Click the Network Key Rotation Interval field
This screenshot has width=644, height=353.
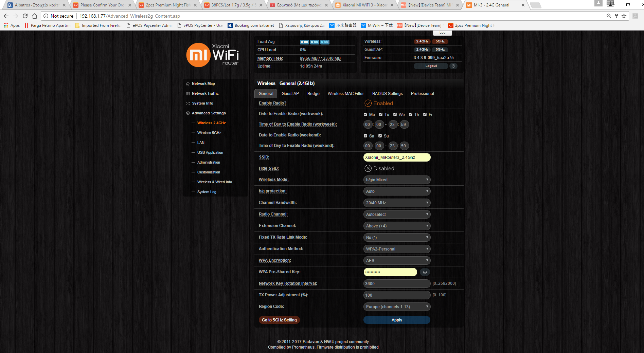pyautogui.click(x=397, y=284)
